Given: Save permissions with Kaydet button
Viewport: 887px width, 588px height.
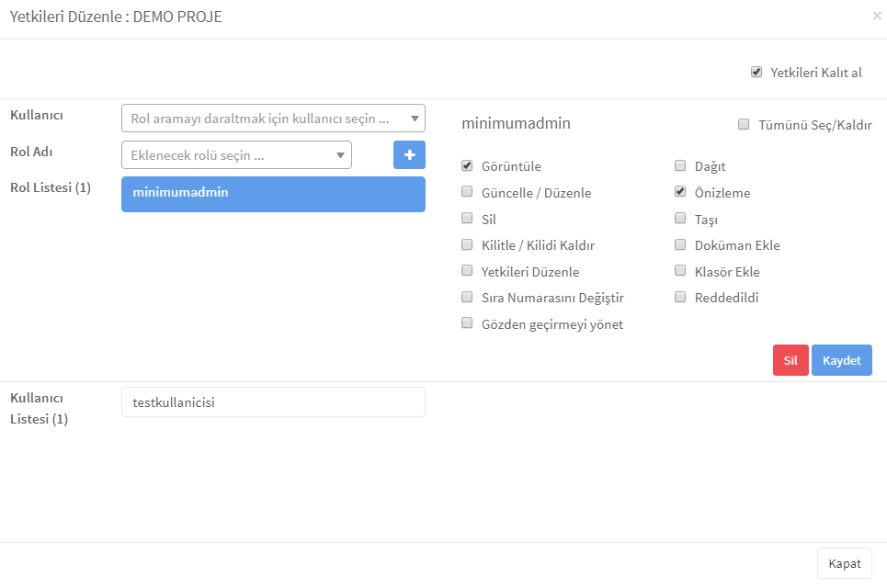Looking at the screenshot, I should (x=842, y=360).
